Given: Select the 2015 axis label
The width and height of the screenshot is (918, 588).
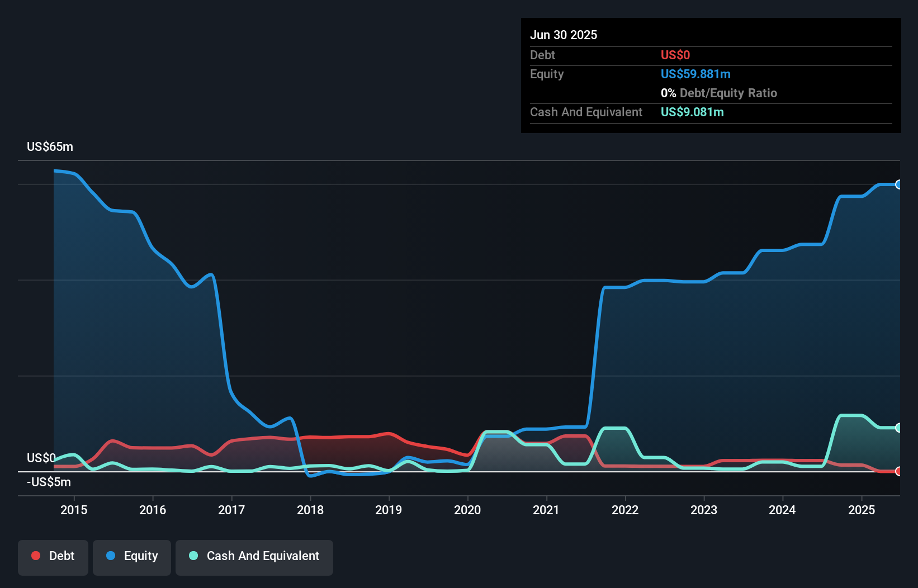Looking at the screenshot, I should point(74,510).
